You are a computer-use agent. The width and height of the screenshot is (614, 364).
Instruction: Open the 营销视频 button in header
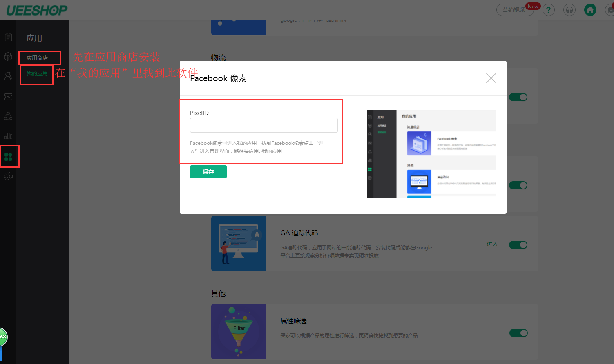[515, 10]
